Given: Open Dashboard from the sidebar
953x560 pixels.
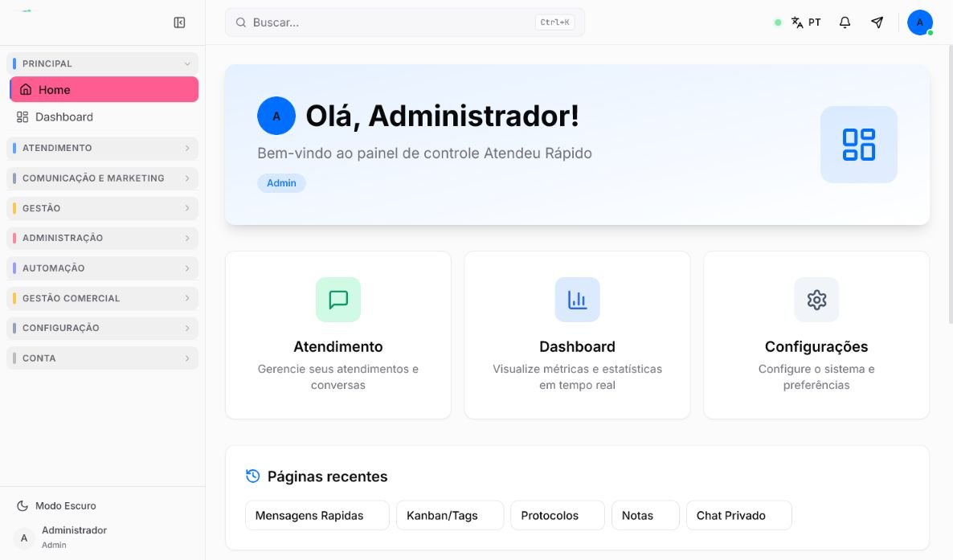Looking at the screenshot, I should point(103,116).
